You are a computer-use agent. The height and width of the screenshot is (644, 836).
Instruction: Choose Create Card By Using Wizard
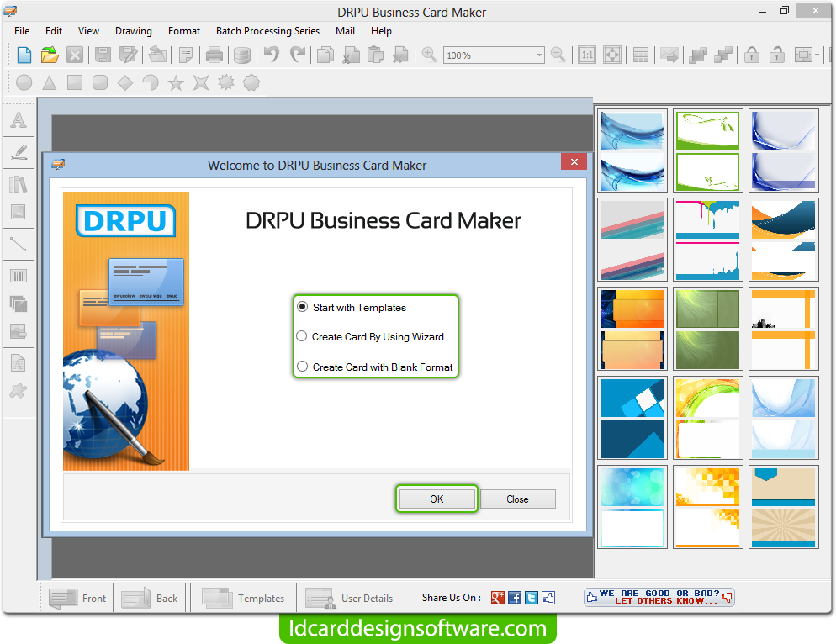click(302, 336)
